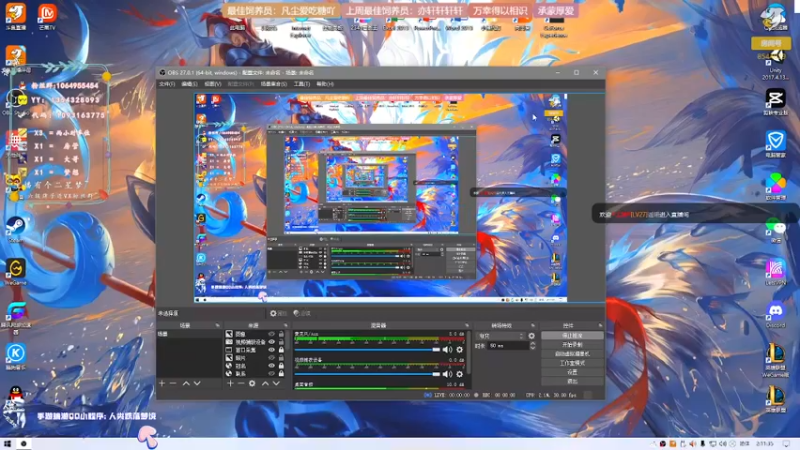Mute the 视频捕获设备 speaker icon in the mixer
This screenshot has height=450, width=800.
pos(447,374)
